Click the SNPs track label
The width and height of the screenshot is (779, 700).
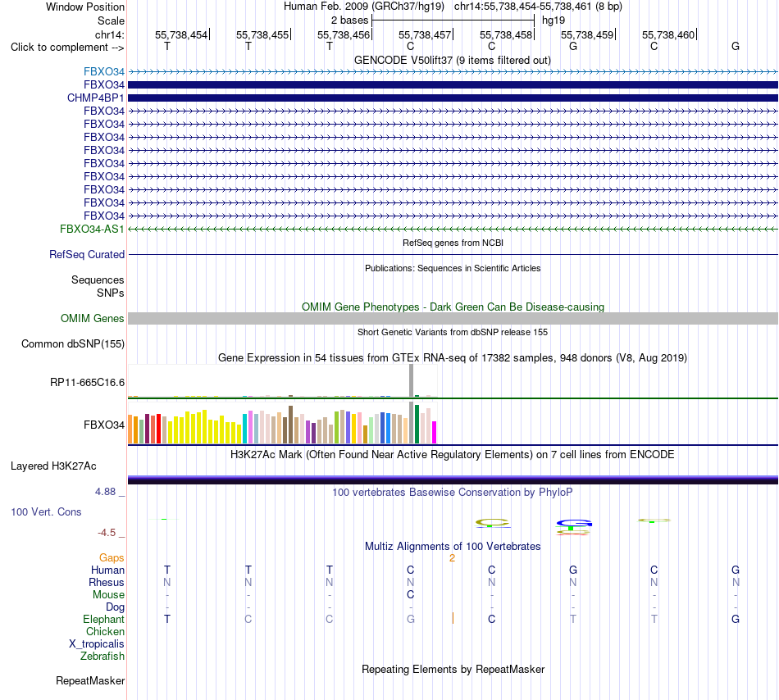pyautogui.click(x=111, y=293)
